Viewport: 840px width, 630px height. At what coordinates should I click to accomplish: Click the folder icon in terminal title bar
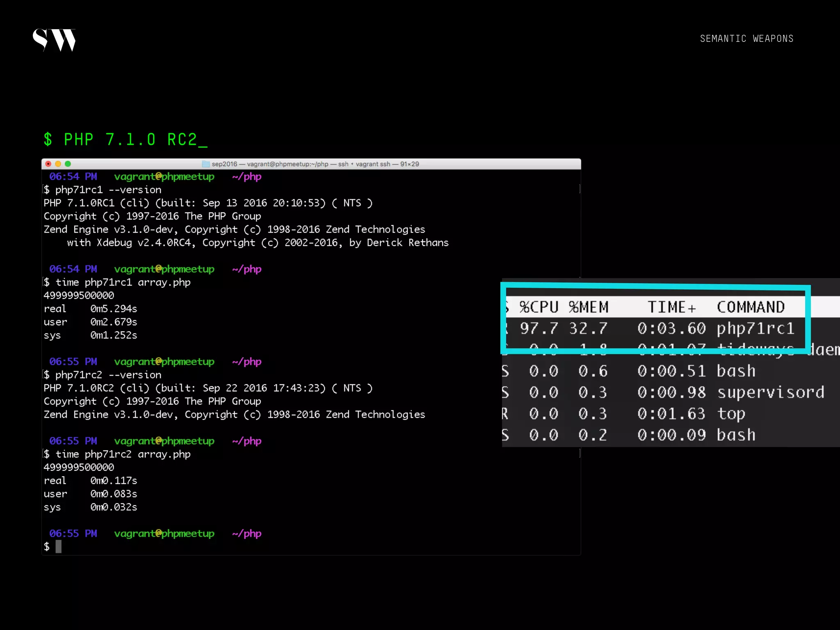(x=206, y=164)
